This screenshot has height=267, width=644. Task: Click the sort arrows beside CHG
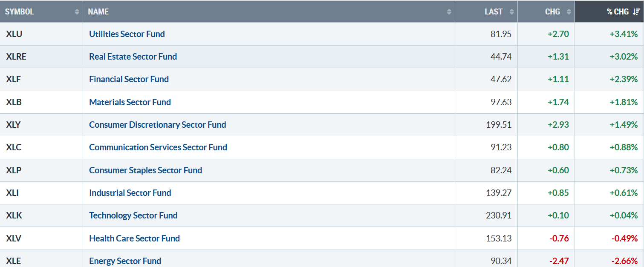tap(569, 12)
